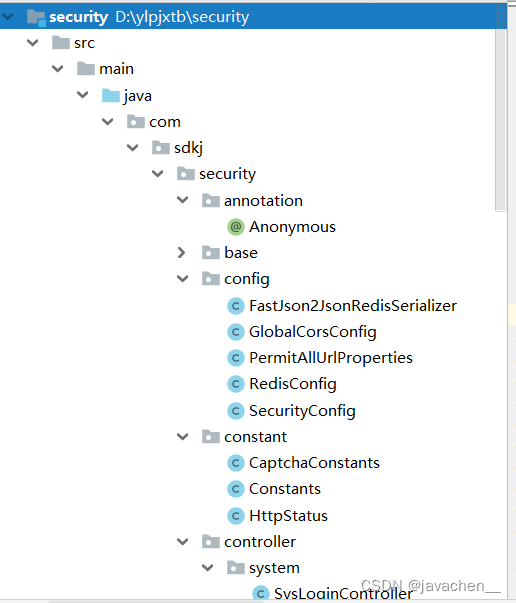Screen dimensions: 516x603
Task: Open the SecurityConfig class
Action: (x=302, y=411)
